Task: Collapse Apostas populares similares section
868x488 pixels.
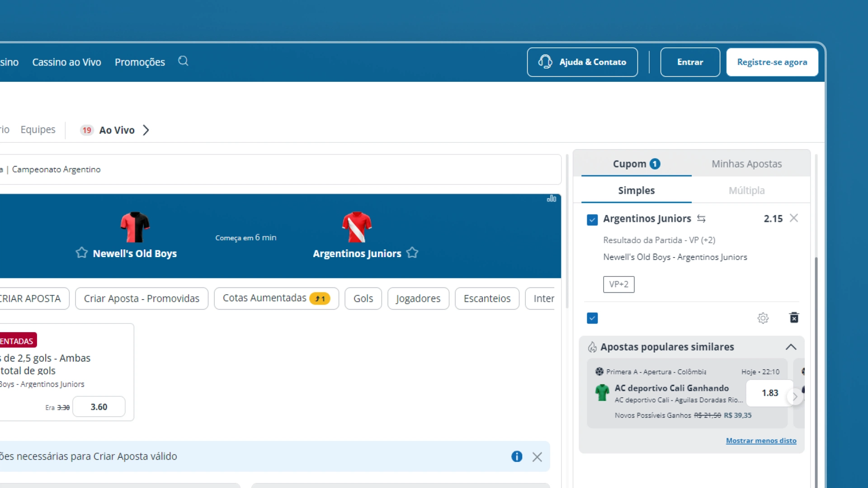Action: [x=791, y=347]
